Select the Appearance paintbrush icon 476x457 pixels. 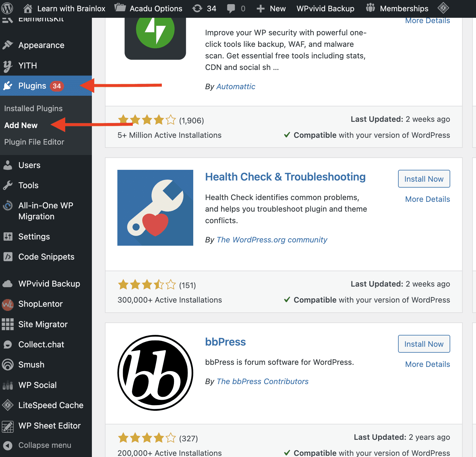8,45
